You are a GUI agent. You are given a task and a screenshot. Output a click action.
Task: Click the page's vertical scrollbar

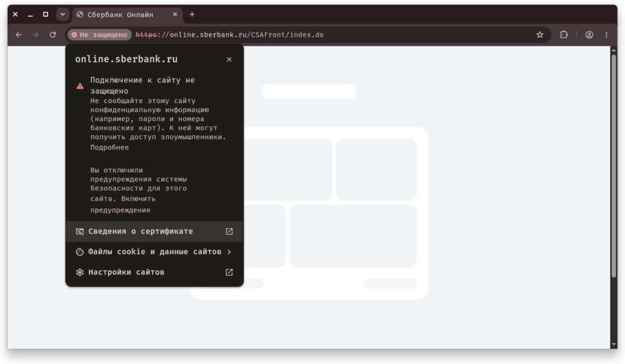pos(613,166)
